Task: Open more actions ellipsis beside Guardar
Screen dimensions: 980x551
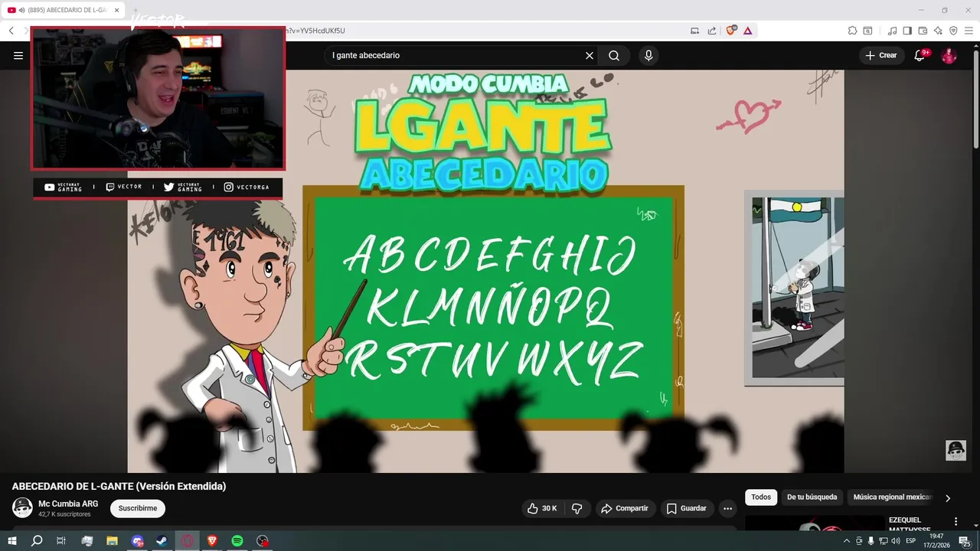Action: (727, 508)
